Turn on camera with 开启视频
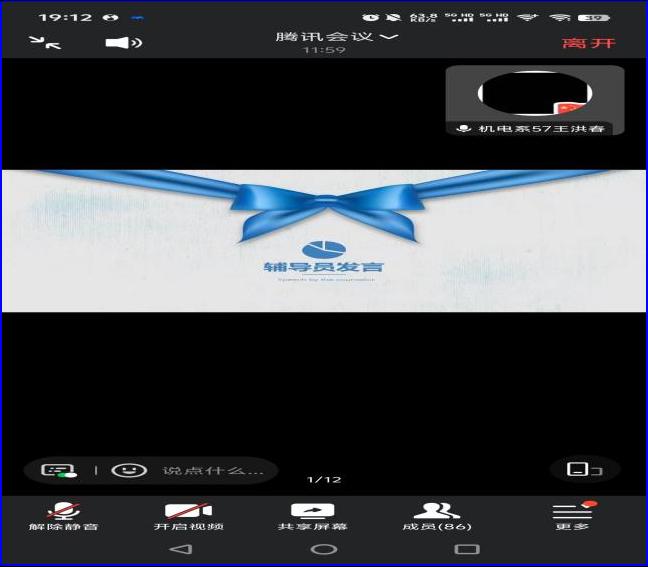Viewport: 648px width, 567px height. (188, 516)
